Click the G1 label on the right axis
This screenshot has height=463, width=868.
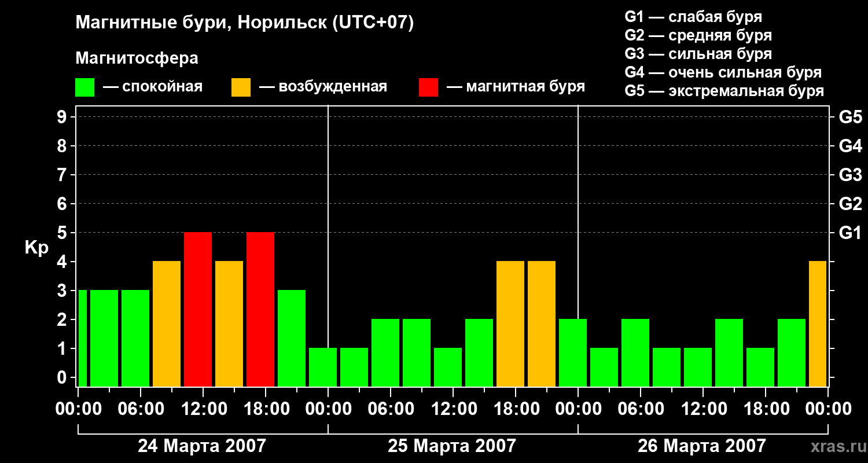click(x=850, y=233)
